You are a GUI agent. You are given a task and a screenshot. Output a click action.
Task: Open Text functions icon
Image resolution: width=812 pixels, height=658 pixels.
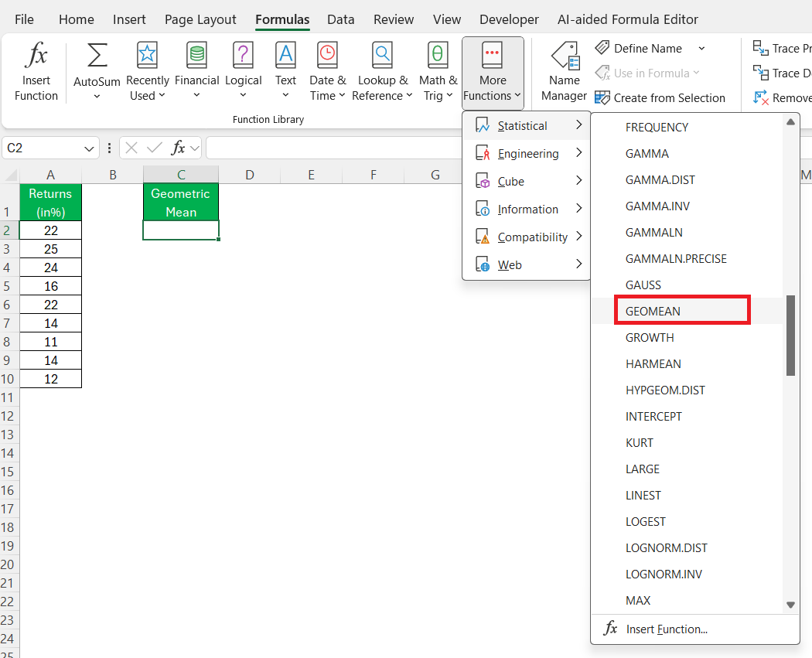click(x=285, y=55)
